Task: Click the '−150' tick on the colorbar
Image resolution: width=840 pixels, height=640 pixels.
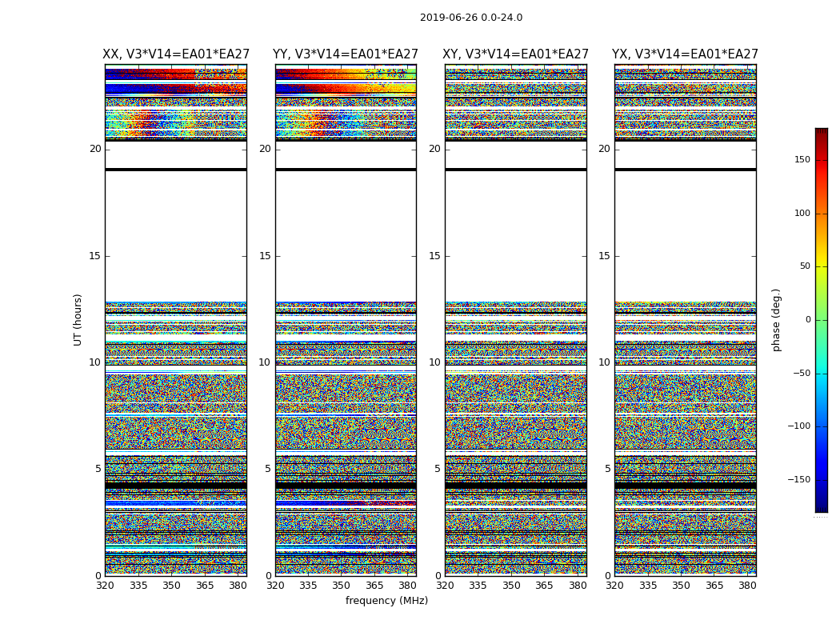Action: [x=799, y=479]
